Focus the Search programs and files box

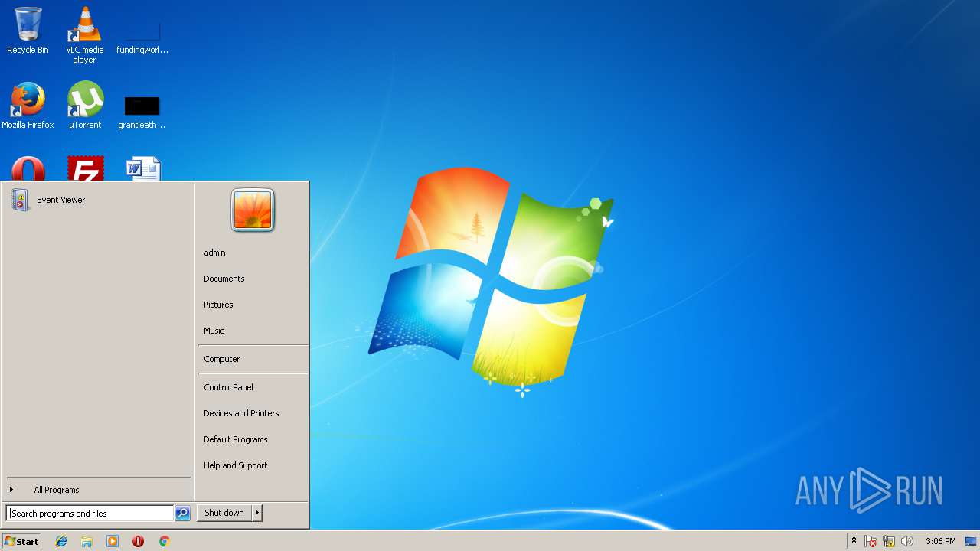point(90,514)
